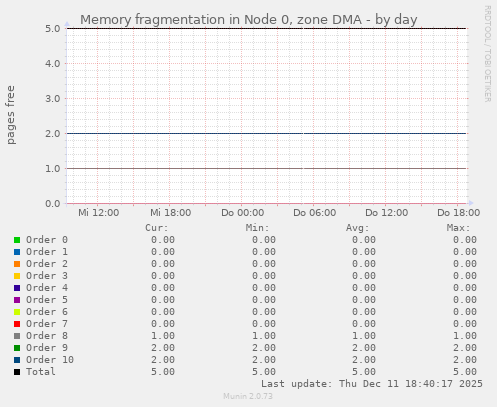The width and height of the screenshot is (497, 407).
Task: Select the 'Order 7' legend label
Action: 47,324
